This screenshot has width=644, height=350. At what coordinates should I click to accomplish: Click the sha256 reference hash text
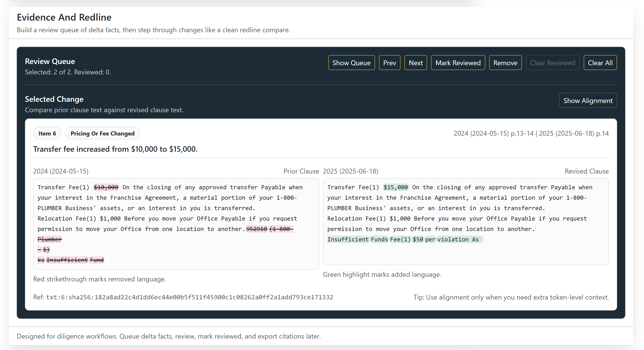coord(189,297)
